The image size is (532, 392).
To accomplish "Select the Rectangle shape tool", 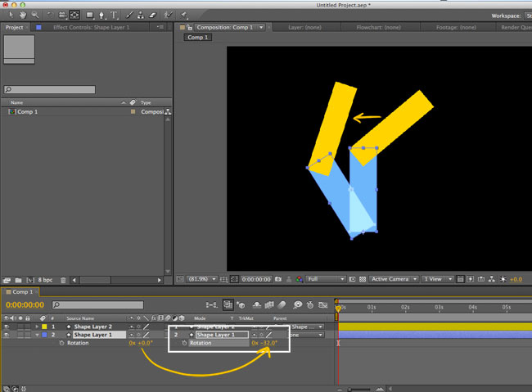I will tap(89, 15).
